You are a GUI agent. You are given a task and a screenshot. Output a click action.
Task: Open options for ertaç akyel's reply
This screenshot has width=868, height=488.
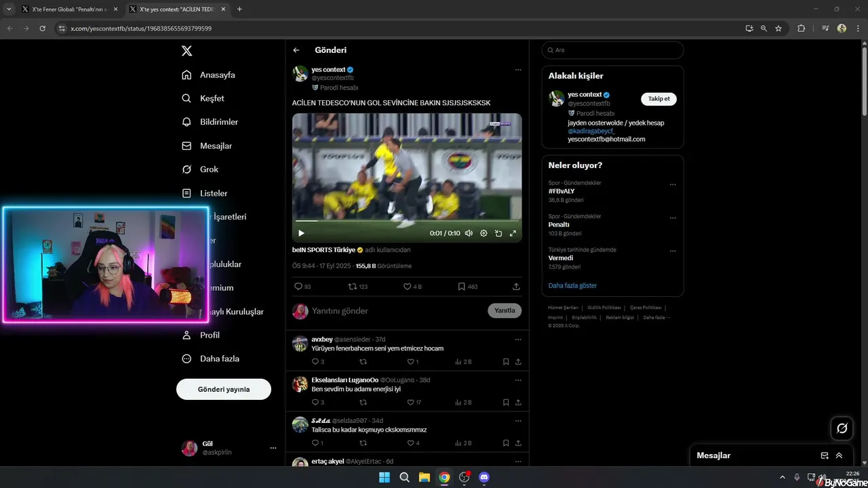pyautogui.click(x=518, y=461)
